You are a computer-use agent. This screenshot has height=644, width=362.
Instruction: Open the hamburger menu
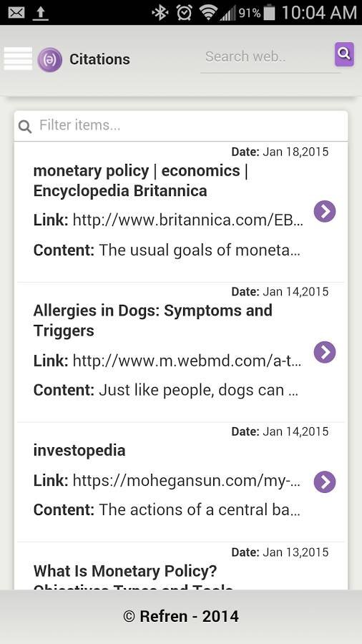click(18, 59)
